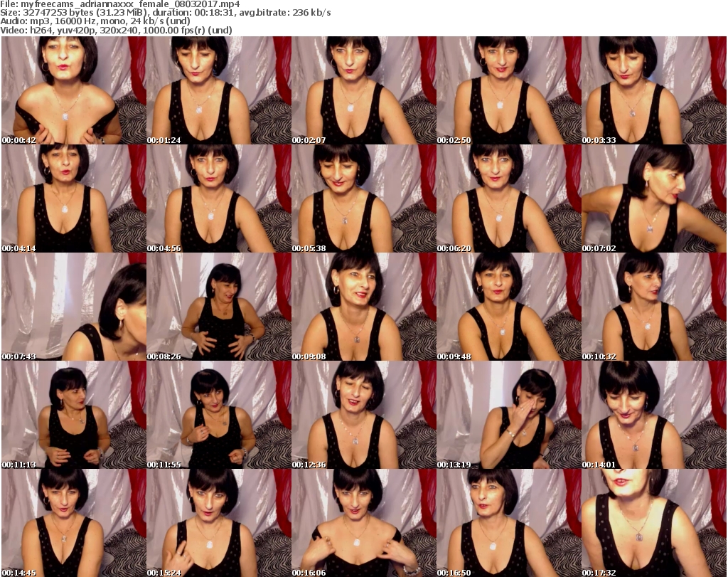Select the frame at 00:06:20
The image size is (728, 577).
509,198
